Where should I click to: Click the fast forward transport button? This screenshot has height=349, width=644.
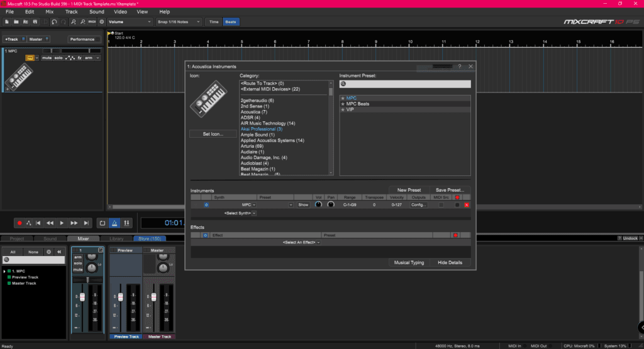(x=74, y=223)
